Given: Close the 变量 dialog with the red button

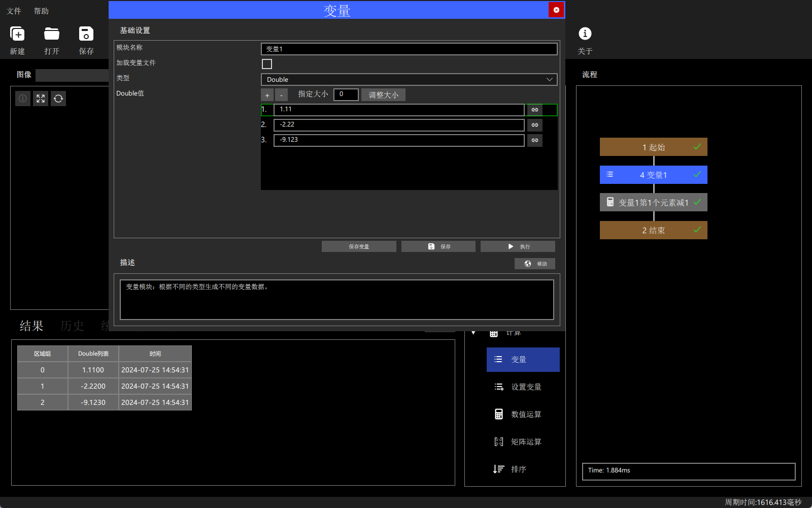Looking at the screenshot, I should coord(556,10).
